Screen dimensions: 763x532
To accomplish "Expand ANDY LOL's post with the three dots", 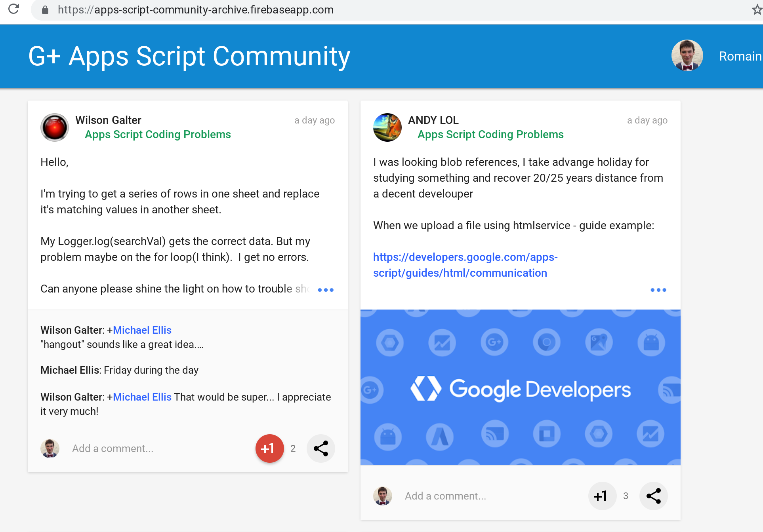I will (658, 290).
